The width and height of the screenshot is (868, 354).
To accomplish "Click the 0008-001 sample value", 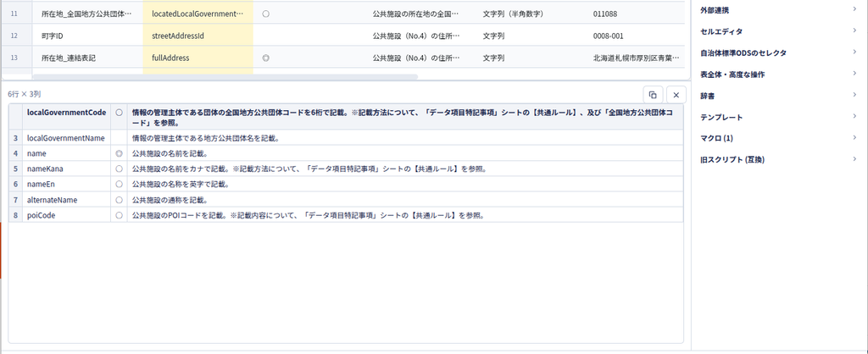I will [x=608, y=36].
